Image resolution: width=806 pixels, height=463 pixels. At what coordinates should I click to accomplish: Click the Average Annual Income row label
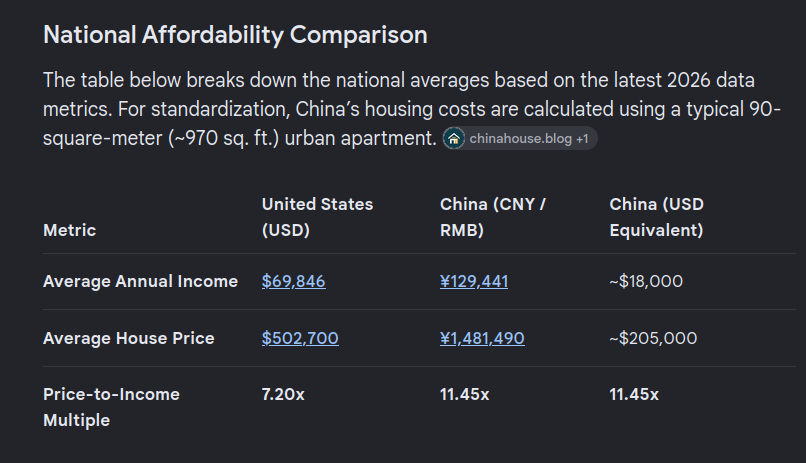coord(140,282)
